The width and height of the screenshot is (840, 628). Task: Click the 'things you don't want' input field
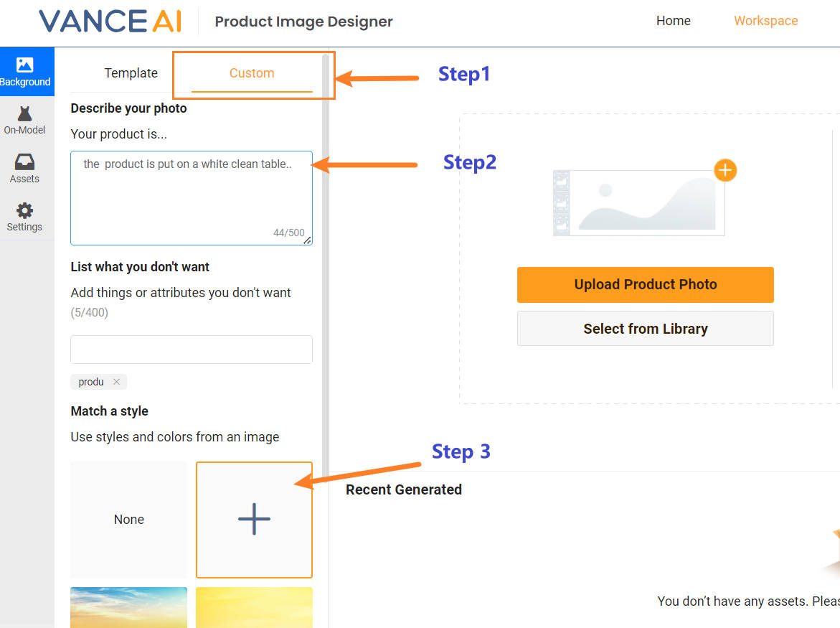click(191, 350)
